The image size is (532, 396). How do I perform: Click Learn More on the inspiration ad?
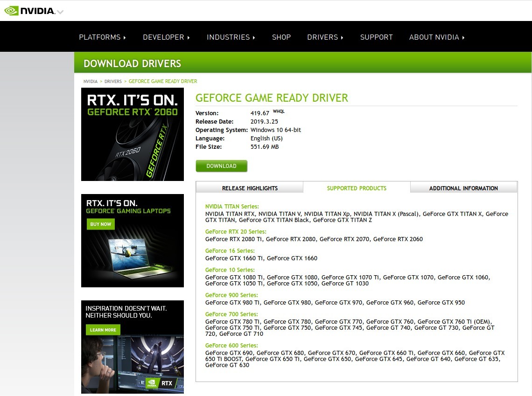(x=103, y=330)
